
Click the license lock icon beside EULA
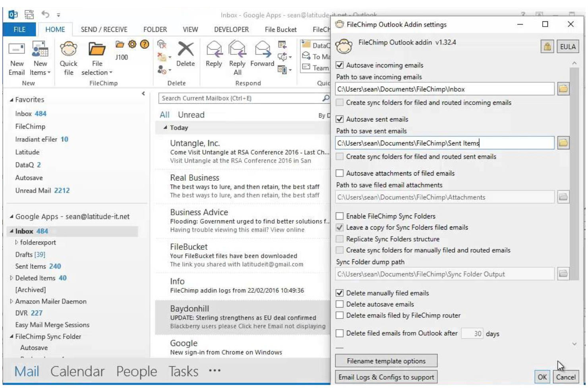(547, 47)
